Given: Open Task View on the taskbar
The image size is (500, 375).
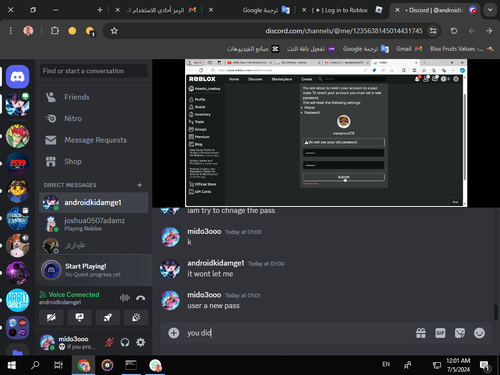Looking at the screenshot, I should pyautogui.click(x=58, y=365).
